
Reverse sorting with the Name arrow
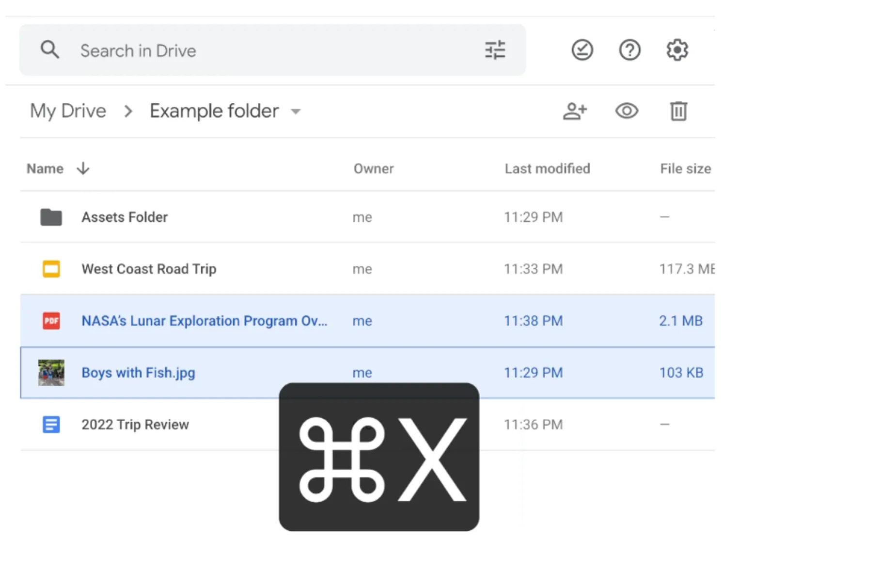[83, 169]
